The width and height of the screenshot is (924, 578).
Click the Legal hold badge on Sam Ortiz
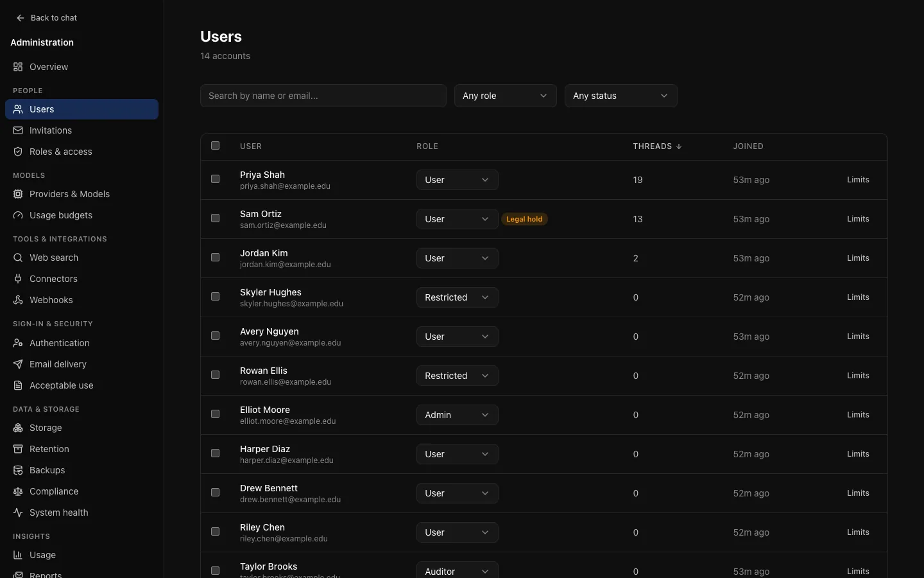pyautogui.click(x=524, y=219)
